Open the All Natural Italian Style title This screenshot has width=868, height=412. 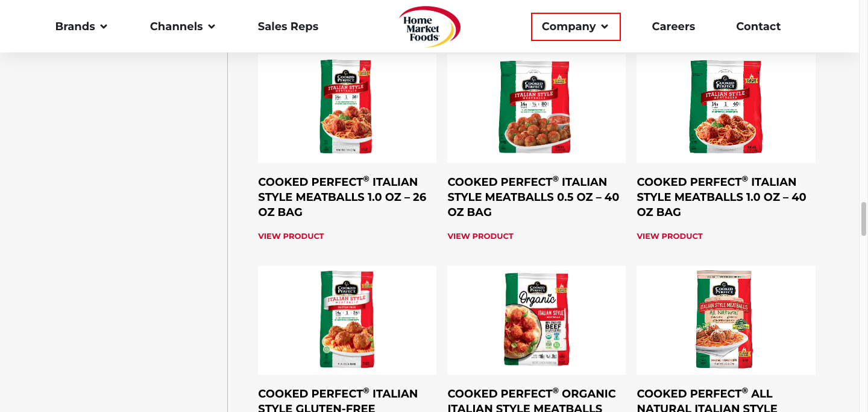[x=706, y=401]
